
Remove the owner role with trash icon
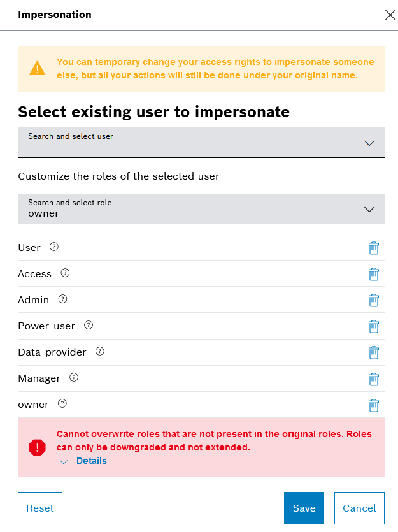coord(374,405)
